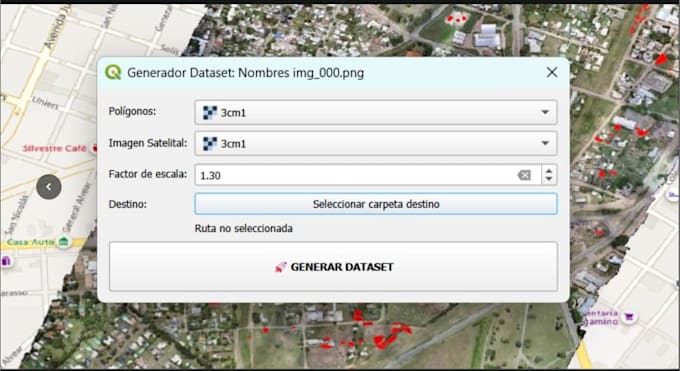Viewport: 680px width, 371px height.
Task: Click Seleccionar carpeta destino button
Action: pos(376,204)
